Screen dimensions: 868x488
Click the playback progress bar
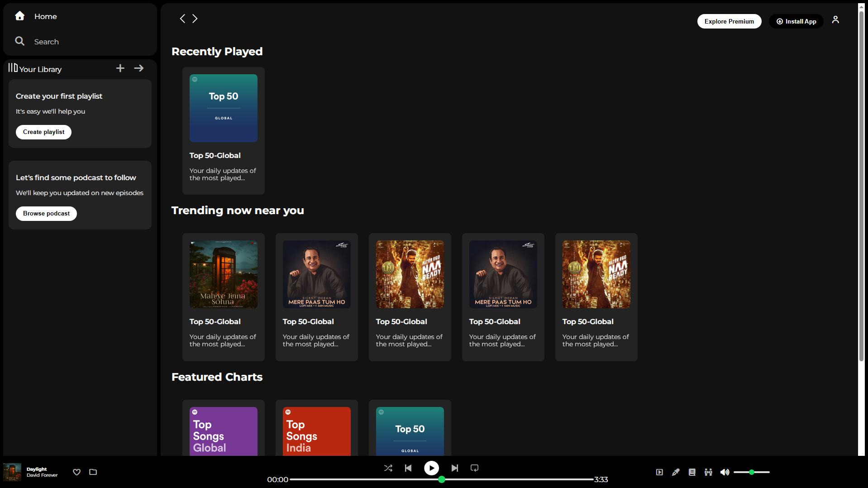(x=442, y=479)
